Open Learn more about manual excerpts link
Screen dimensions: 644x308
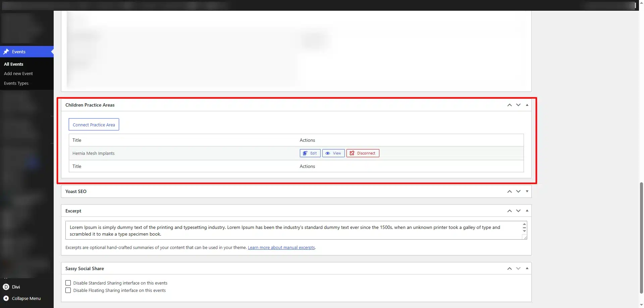[281, 248]
